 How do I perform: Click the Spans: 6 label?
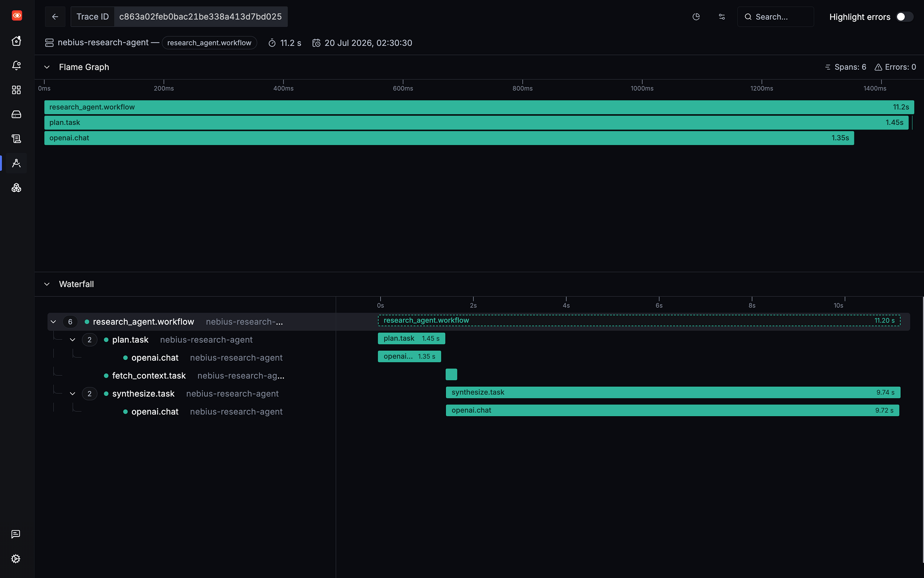(x=850, y=67)
